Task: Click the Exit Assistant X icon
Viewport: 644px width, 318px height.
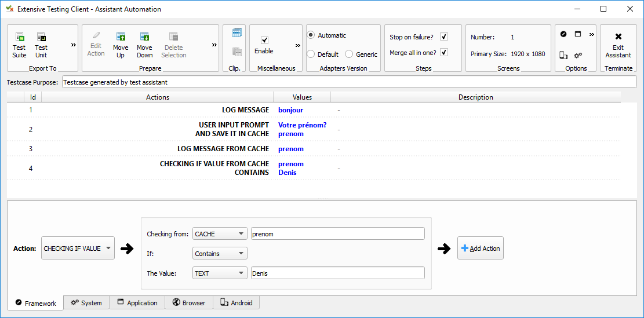Action: 618,36
